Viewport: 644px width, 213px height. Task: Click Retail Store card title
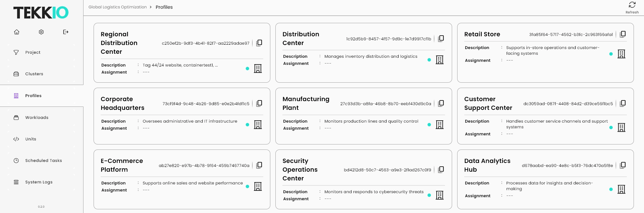click(482, 34)
